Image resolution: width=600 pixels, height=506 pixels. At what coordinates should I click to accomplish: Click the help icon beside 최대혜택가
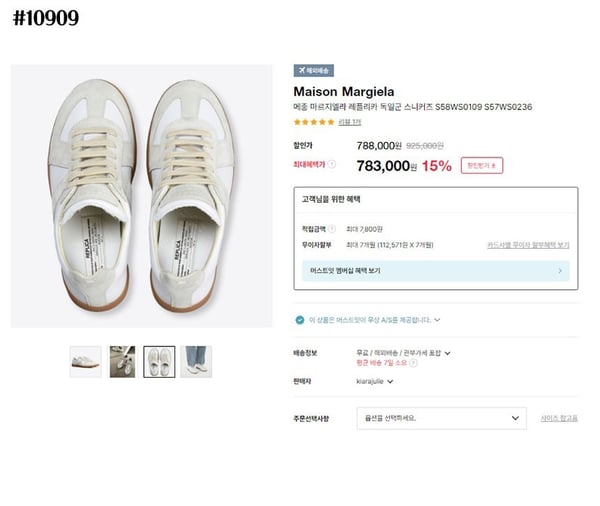(x=332, y=164)
